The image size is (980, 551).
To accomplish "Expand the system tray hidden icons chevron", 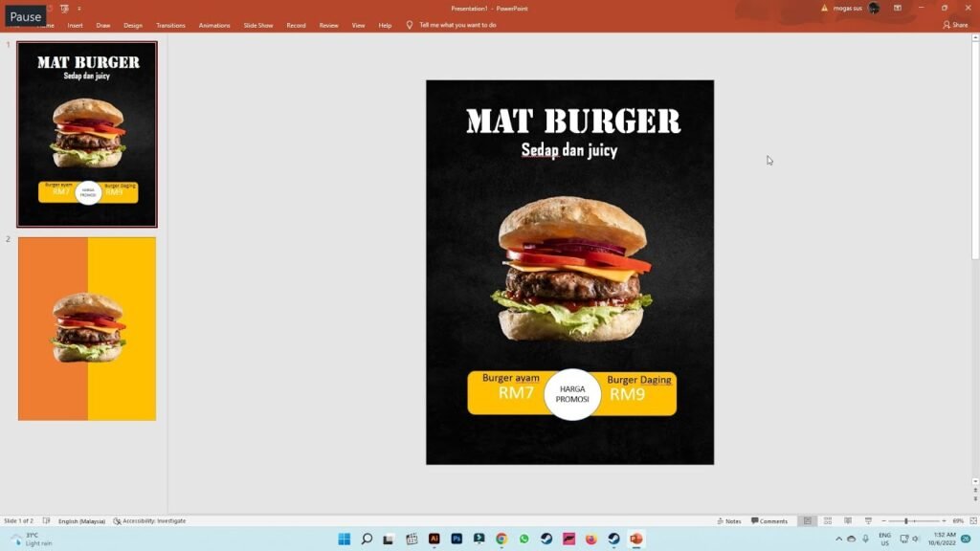I will tap(838, 539).
